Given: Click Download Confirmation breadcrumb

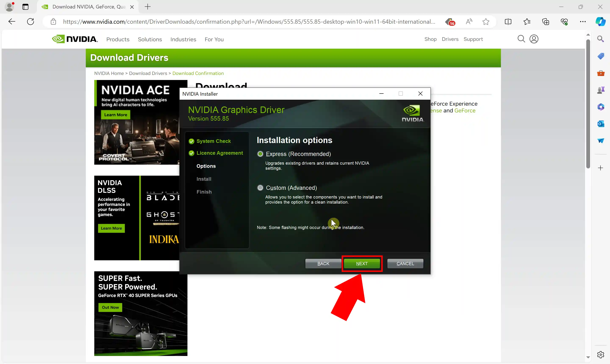Looking at the screenshot, I should 198,73.
